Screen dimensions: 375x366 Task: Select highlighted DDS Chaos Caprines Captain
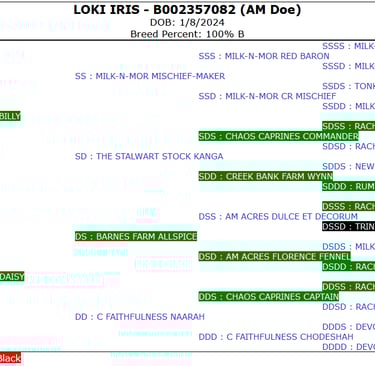[269, 297]
